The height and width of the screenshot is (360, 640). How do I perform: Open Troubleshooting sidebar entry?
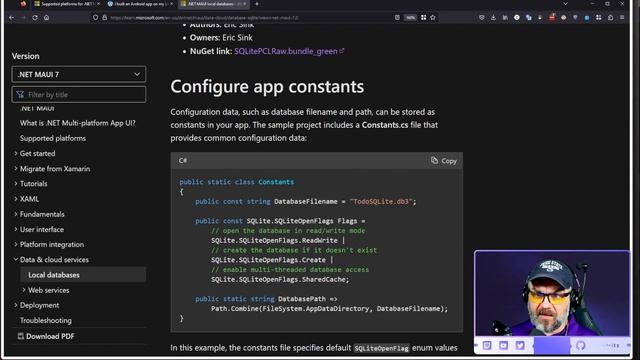point(46,320)
